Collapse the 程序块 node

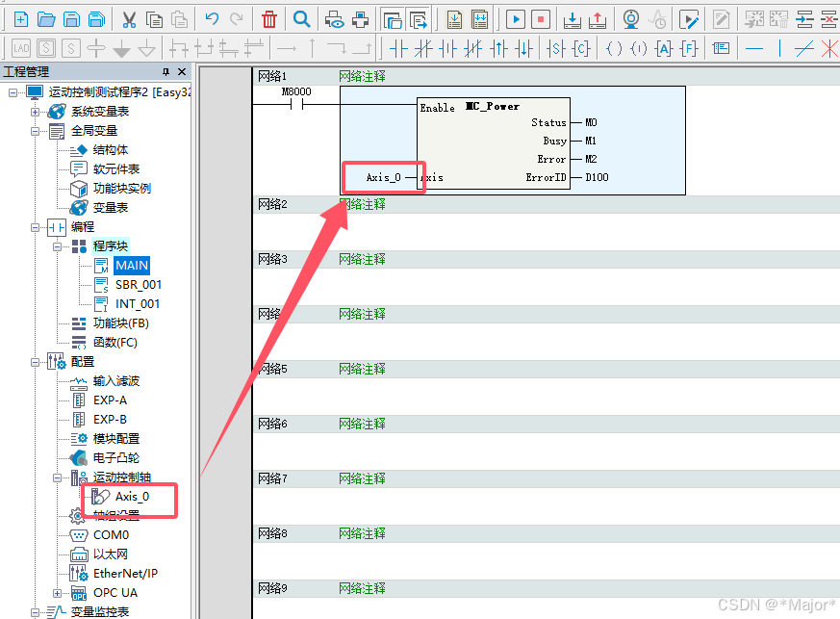(57, 246)
